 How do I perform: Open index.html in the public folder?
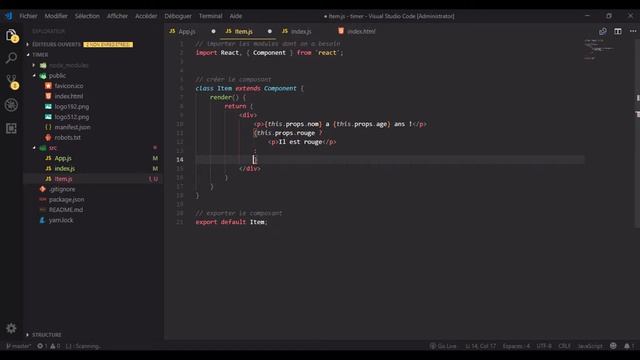point(69,96)
